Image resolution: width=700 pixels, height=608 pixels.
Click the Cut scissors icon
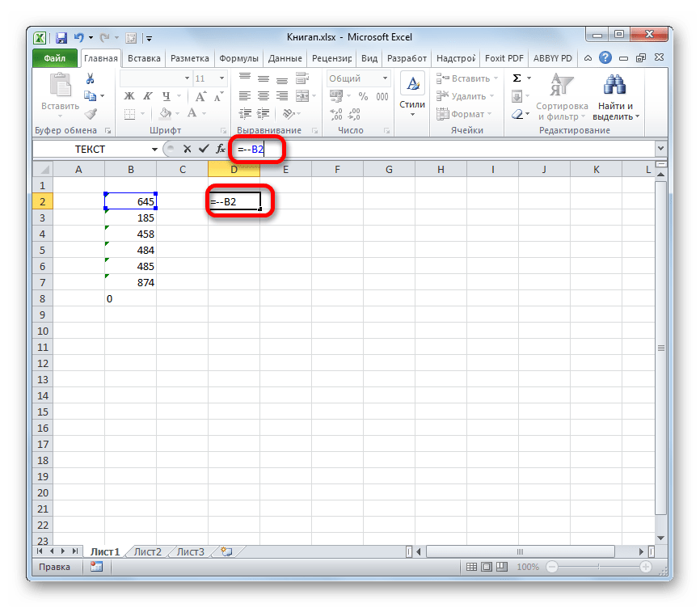point(91,78)
